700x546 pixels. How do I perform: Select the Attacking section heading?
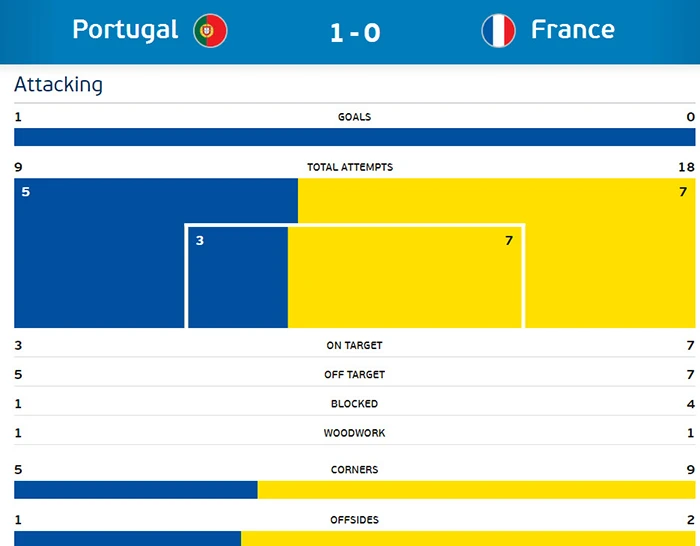click(58, 85)
